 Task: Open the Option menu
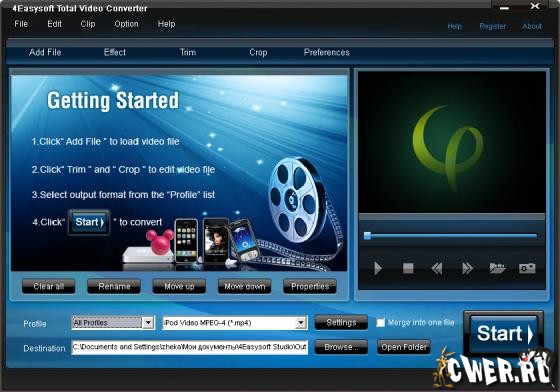(x=126, y=24)
